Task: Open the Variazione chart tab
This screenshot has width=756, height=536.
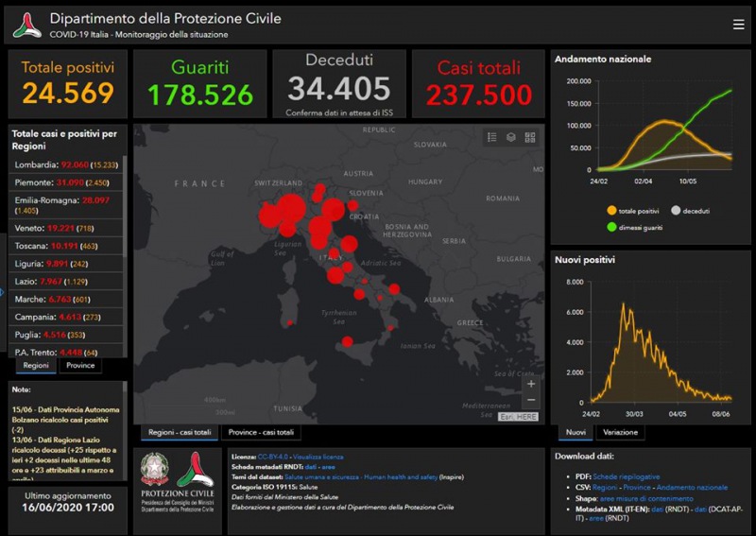Action: coord(620,432)
